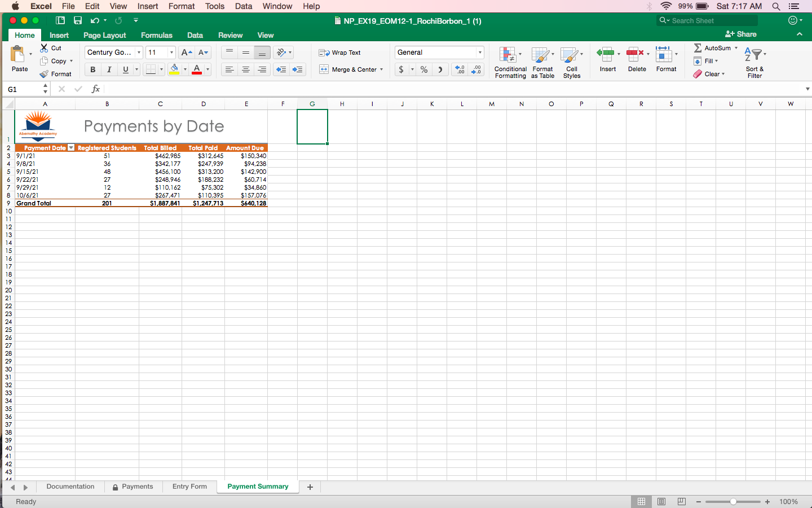
Task: Add a new sheet with the plus button
Action: click(x=310, y=487)
